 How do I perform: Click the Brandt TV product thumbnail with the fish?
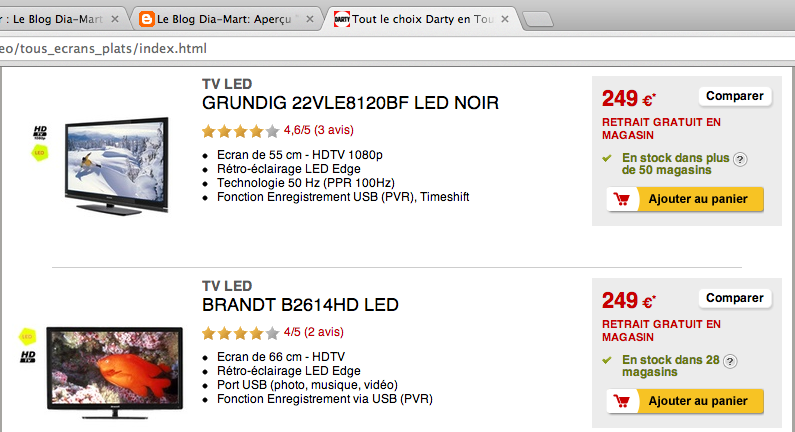[115, 373]
